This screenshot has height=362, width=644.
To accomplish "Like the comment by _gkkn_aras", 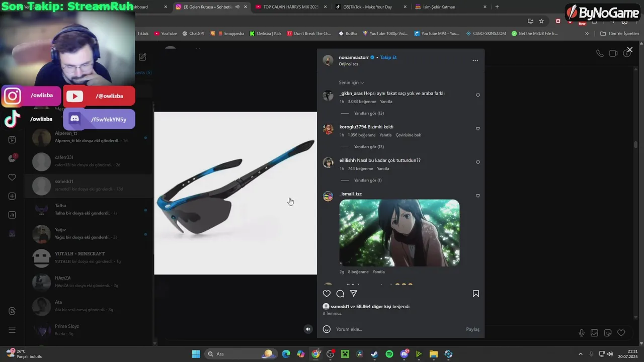I will [x=478, y=95].
